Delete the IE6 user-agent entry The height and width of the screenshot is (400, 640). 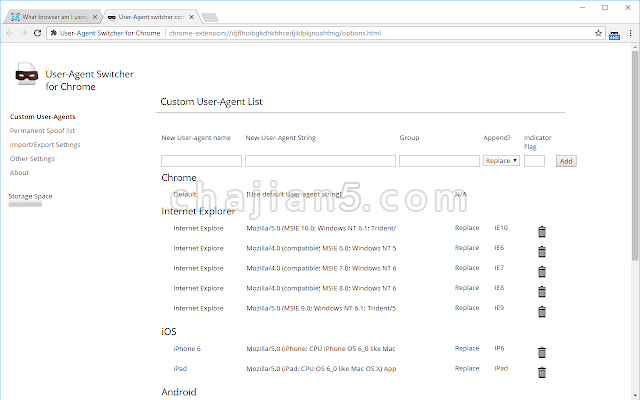(542, 252)
